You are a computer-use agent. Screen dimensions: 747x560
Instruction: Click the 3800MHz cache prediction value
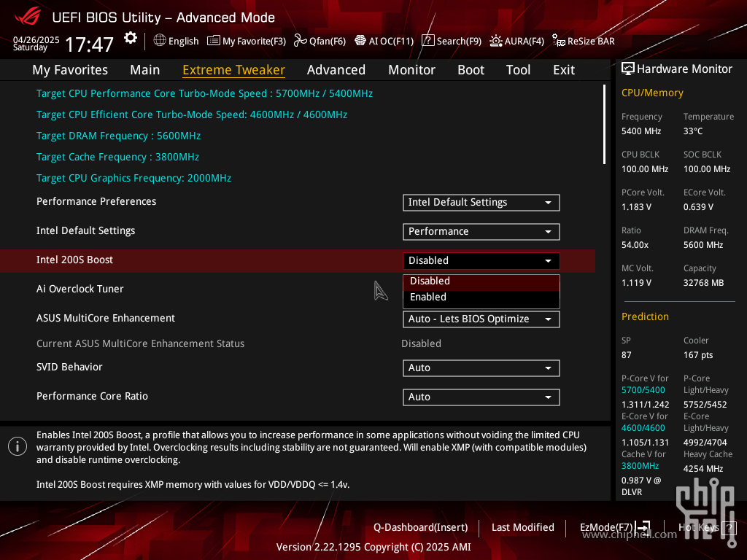pos(640,466)
